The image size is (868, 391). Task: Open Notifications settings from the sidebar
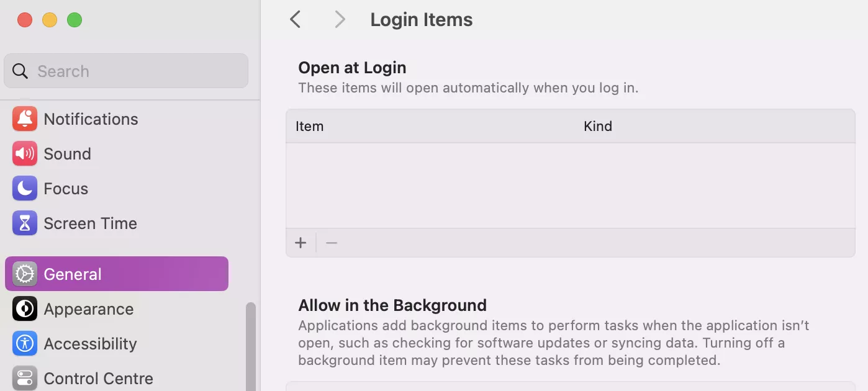pyautogui.click(x=24, y=119)
